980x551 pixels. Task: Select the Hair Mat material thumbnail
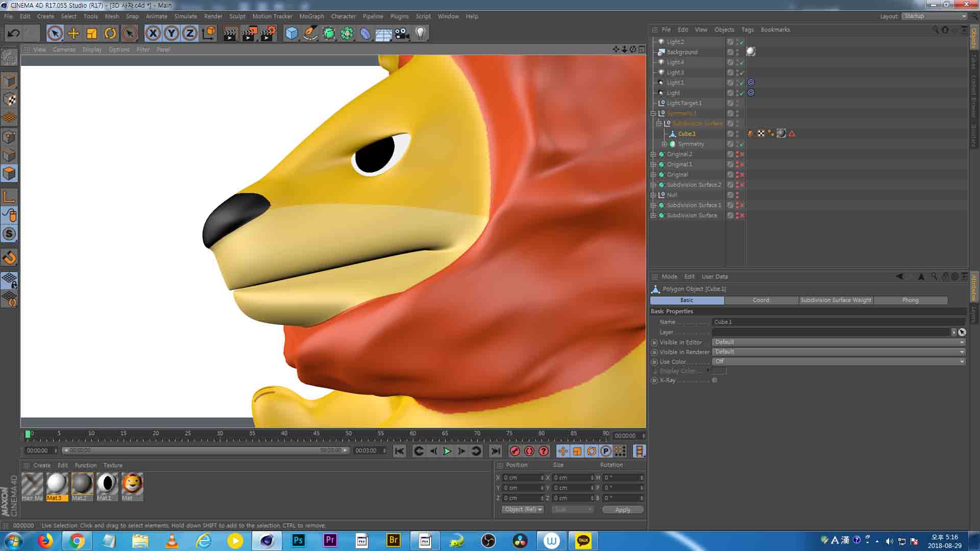tap(32, 487)
